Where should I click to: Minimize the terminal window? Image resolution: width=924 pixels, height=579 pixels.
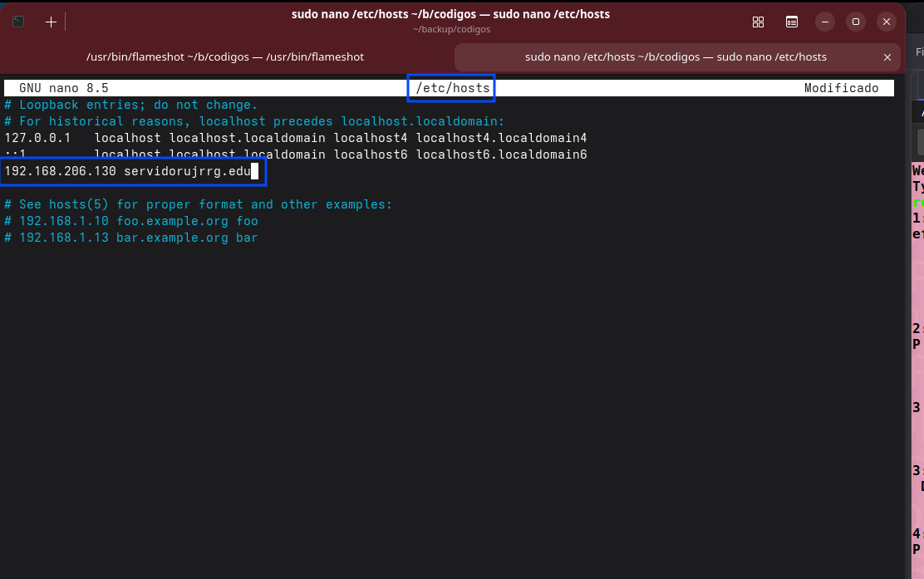(x=824, y=22)
